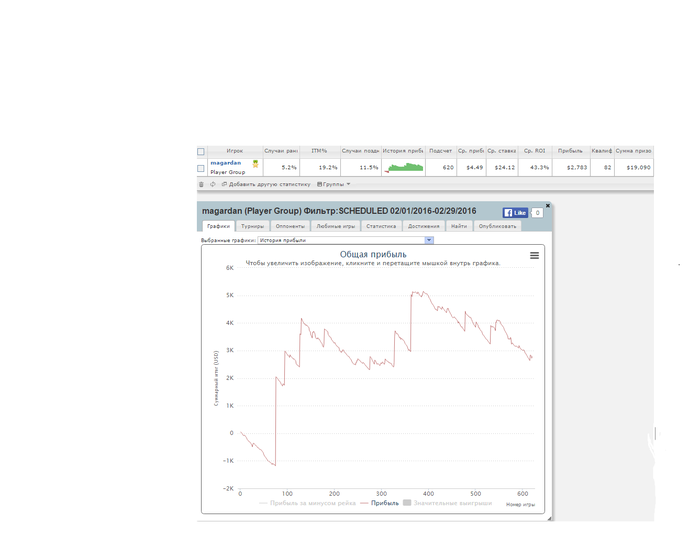The width and height of the screenshot is (700, 545).
Task: Click the trash delete icon below table
Action: (201, 184)
